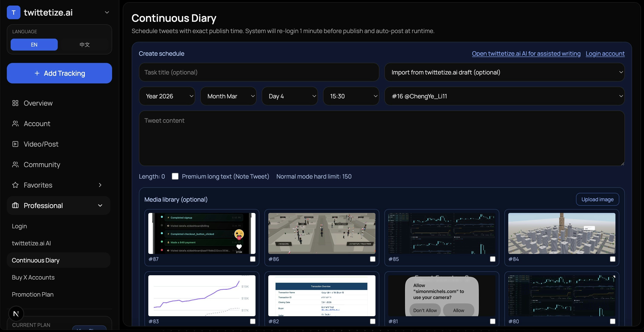The width and height of the screenshot is (644, 332).
Task: Open the Year 2026 dropdown
Action: click(x=167, y=96)
